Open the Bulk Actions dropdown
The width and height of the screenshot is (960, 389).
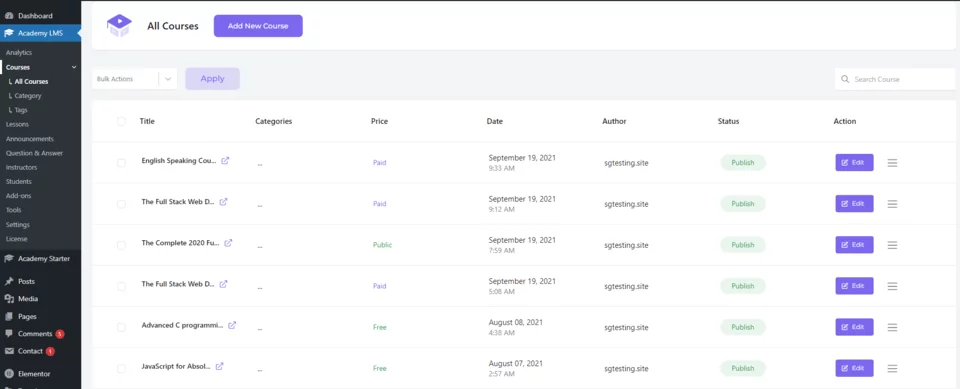coord(135,79)
